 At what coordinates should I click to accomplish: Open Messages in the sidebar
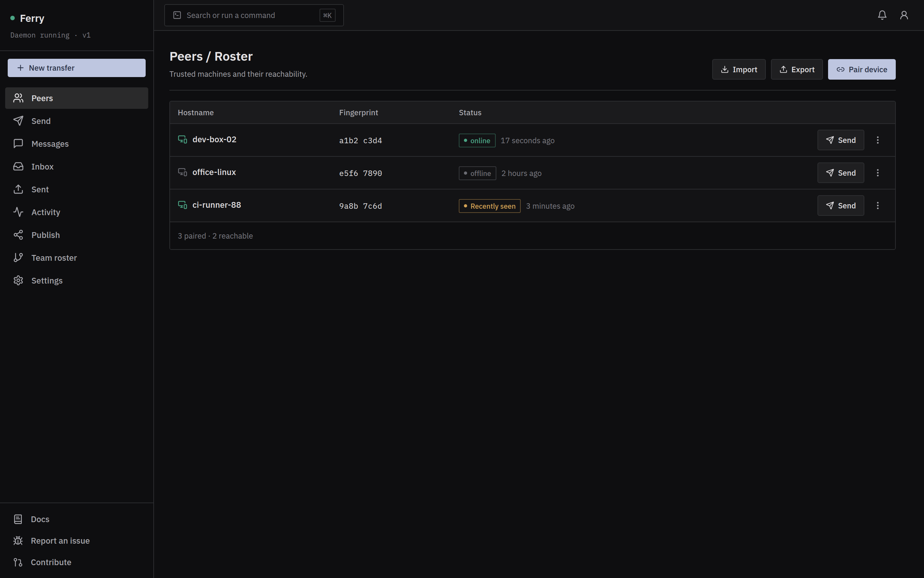pos(77,144)
